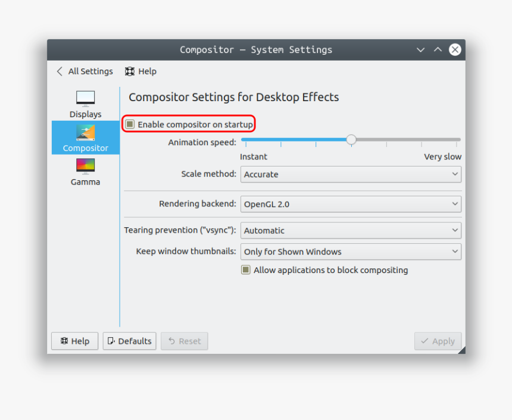The image size is (512, 420).
Task: Select the Displays sidebar icon
Action: [85, 98]
